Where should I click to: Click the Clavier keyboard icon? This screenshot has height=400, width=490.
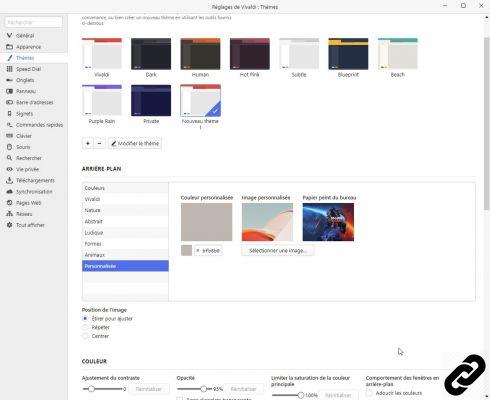(9, 136)
